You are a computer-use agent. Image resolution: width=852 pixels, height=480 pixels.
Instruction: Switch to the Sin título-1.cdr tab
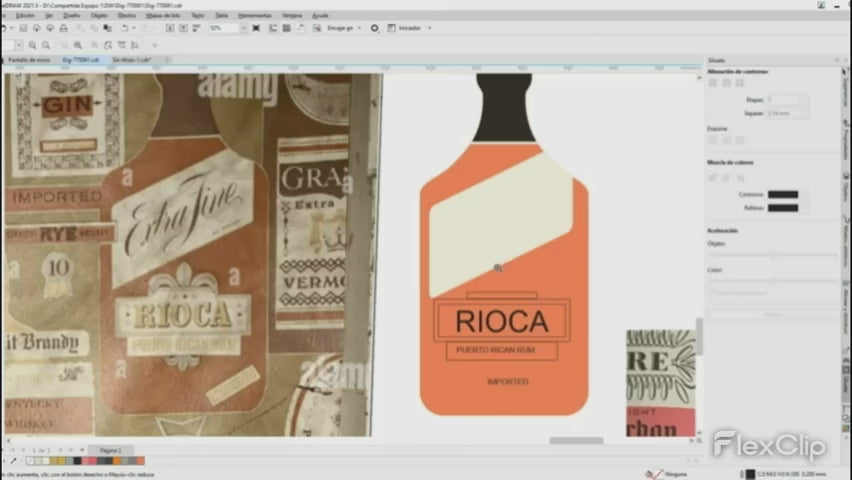(132, 60)
